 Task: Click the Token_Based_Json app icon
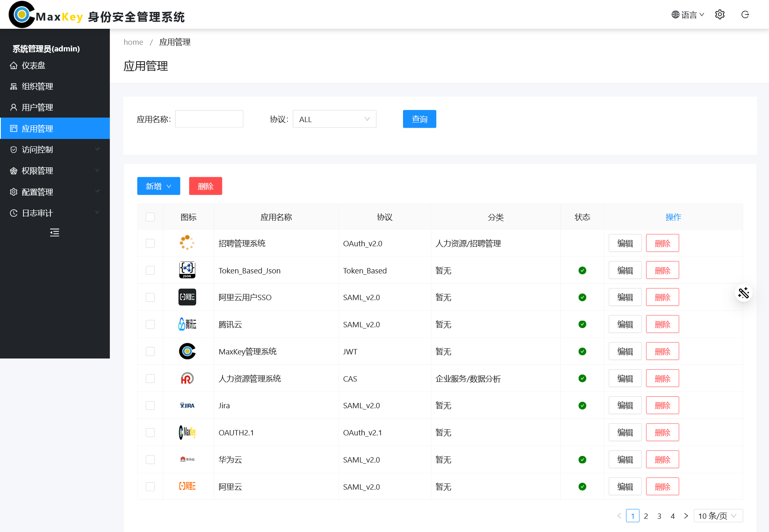[187, 270]
